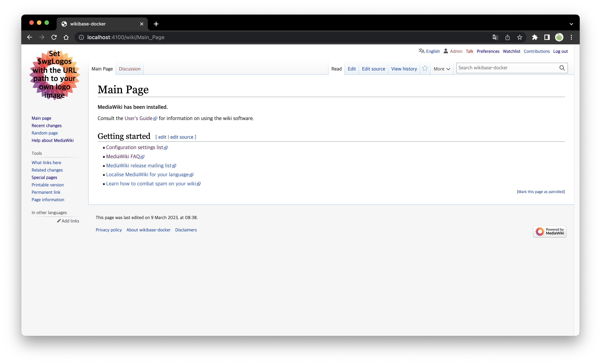Click the user icon next to Admin
601x364 pixels.
coord(446,51)
